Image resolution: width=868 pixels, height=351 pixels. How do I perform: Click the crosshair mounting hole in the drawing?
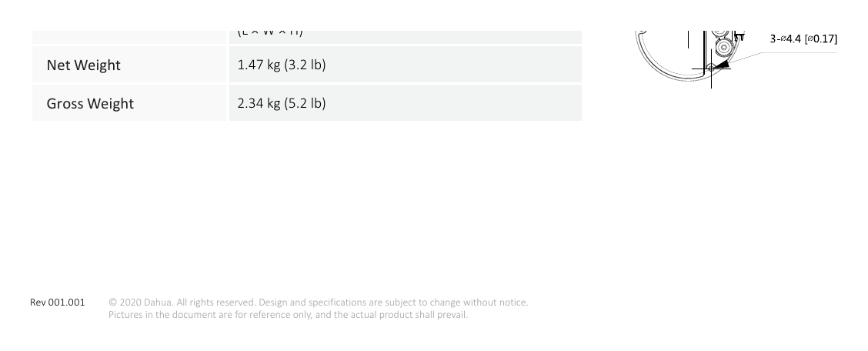tap(711, 68)
